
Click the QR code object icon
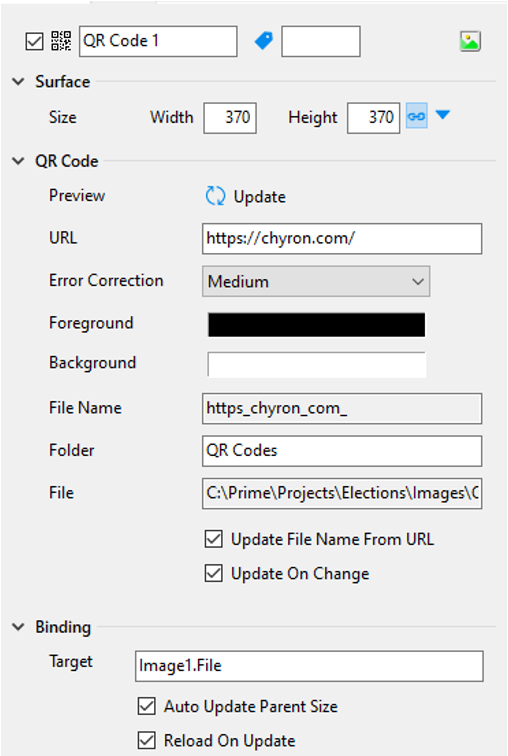[61, 41]
